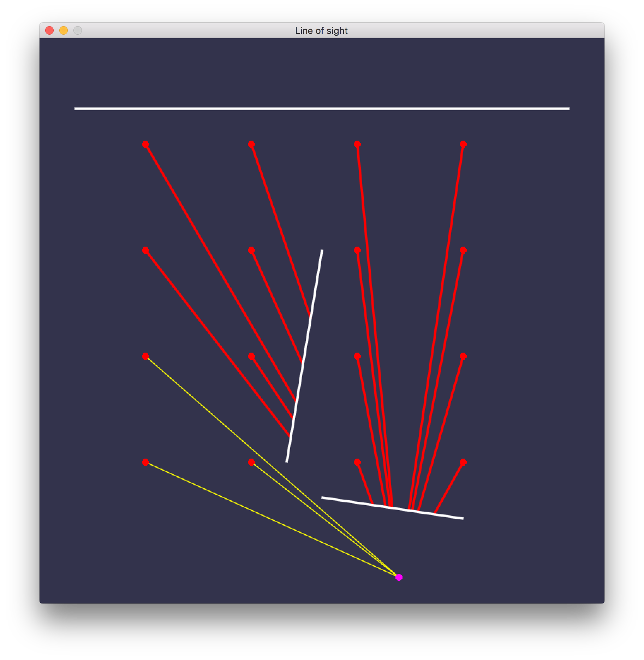
Task: Click the bottom-right red dot in the grid
Action: (x=463, y=462)
